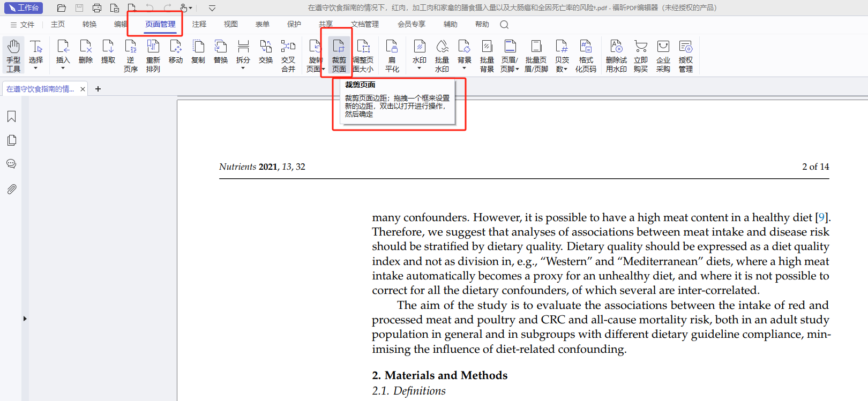Select the 裁剪页面 crop page tool

339,55
